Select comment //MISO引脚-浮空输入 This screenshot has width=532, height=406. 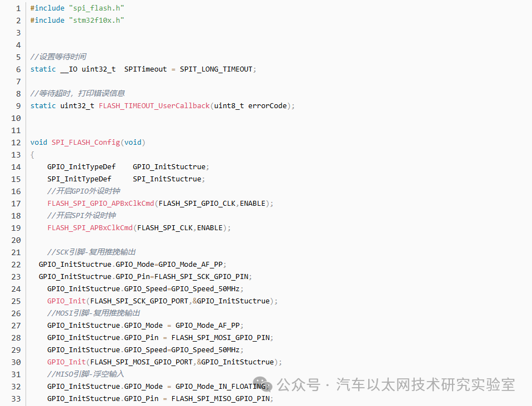coord(86,374)
